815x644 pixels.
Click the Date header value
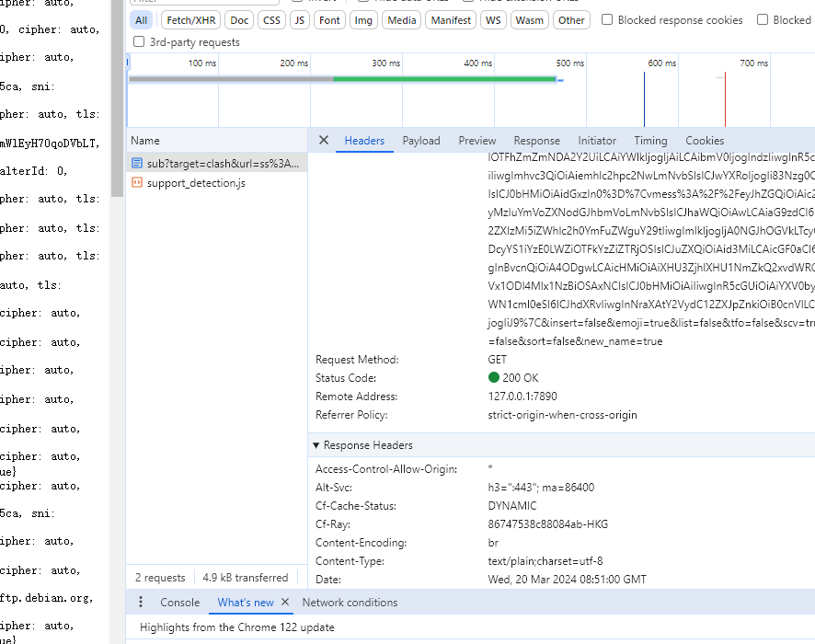[567, 579]
